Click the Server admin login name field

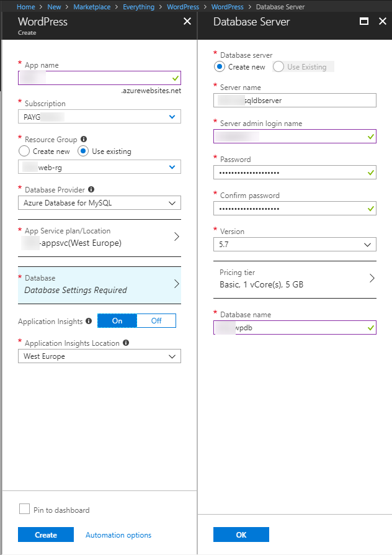[x=295, y=137]
